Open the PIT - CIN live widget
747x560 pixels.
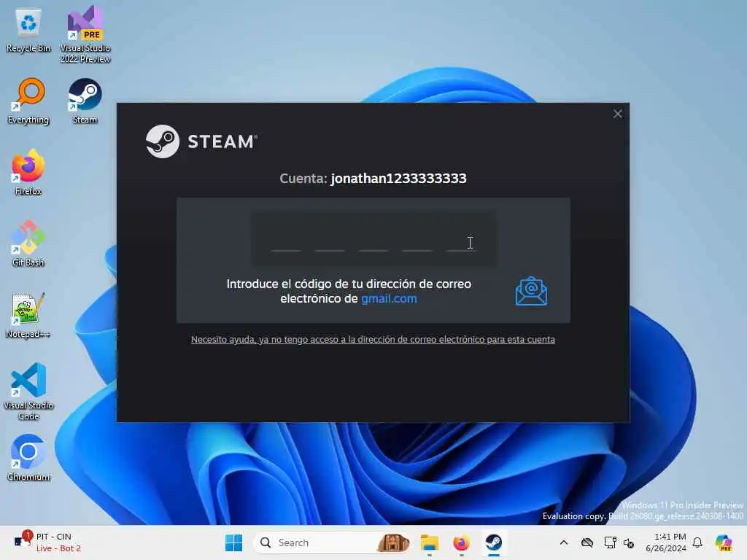[x=47, y=542]
